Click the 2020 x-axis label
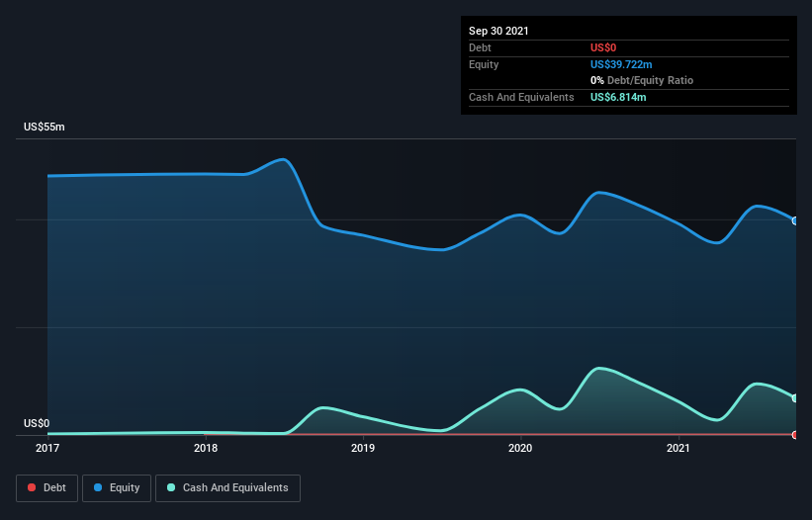812x520 pixels. coord(520,448)
